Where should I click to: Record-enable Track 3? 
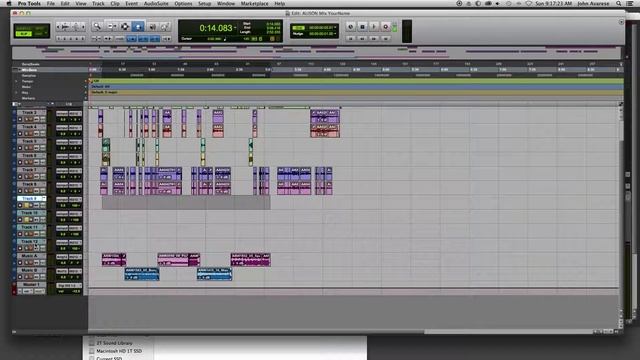tap(20, 119)
